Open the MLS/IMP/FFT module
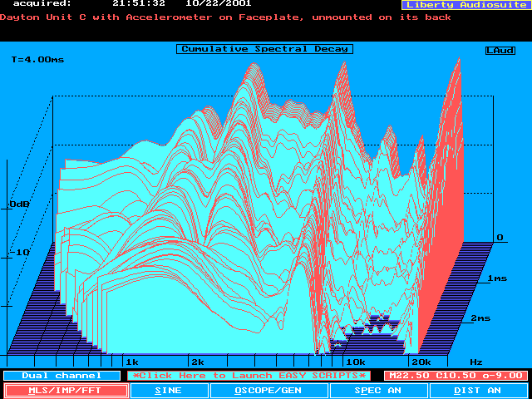Screen dimensions: 532x399 (66, 391)
